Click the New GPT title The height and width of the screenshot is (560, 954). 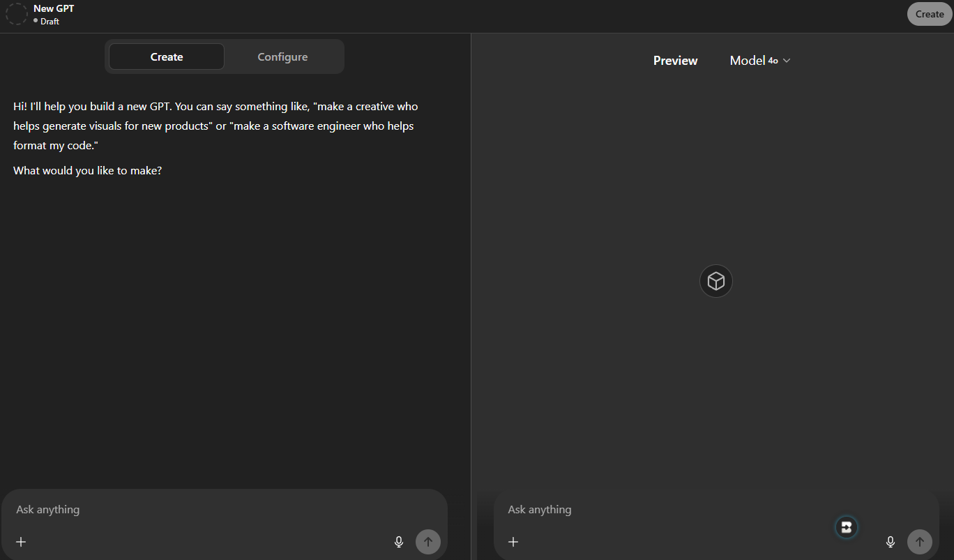pos(54,8)
